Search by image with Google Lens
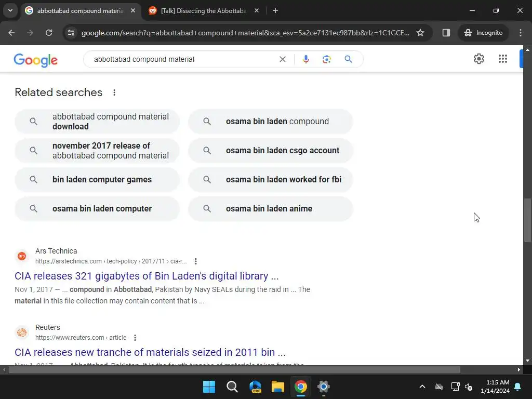 coord(326,59)
